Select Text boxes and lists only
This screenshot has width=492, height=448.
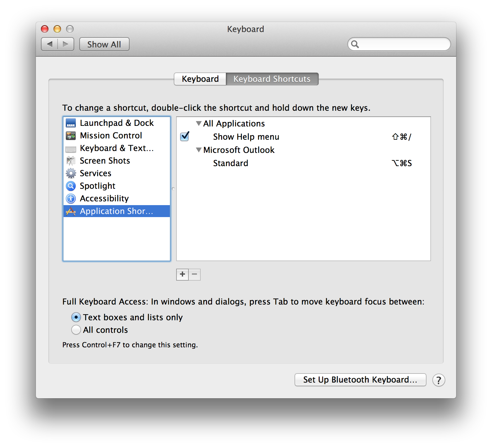pos(76,317)
